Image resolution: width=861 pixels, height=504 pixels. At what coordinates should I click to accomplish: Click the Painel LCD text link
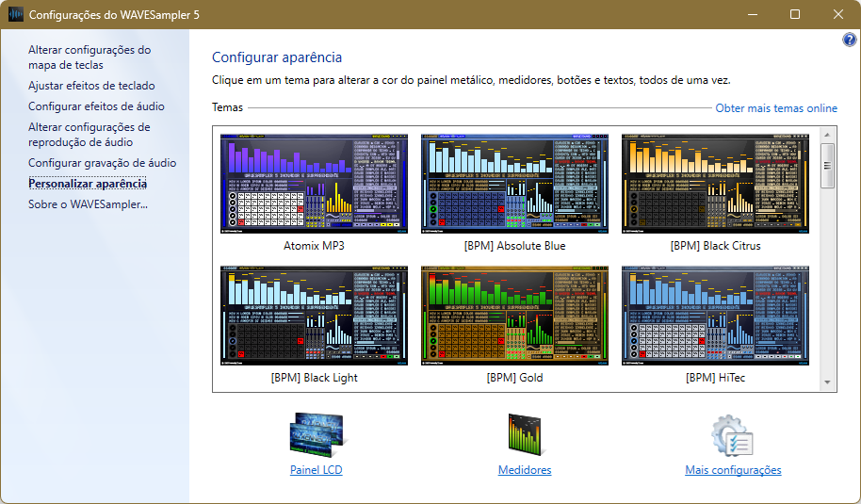(x=317, y=470)
